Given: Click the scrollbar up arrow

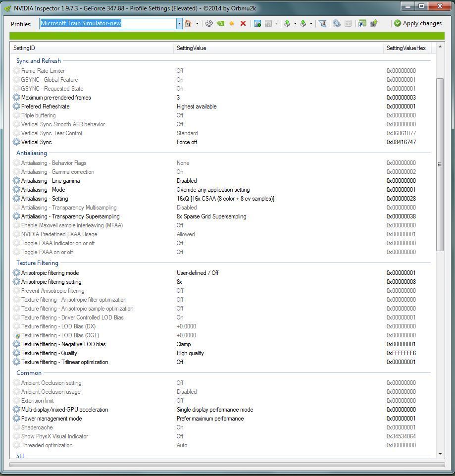Looking at the screenshot, I should click(440, 47).
